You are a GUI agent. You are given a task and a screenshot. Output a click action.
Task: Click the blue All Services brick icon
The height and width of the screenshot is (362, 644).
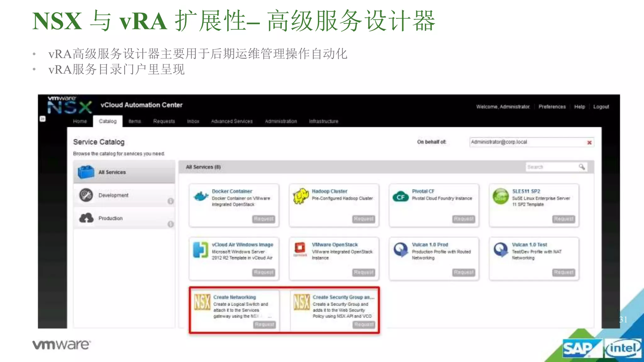pyautogui.click(x=86, y=172)
